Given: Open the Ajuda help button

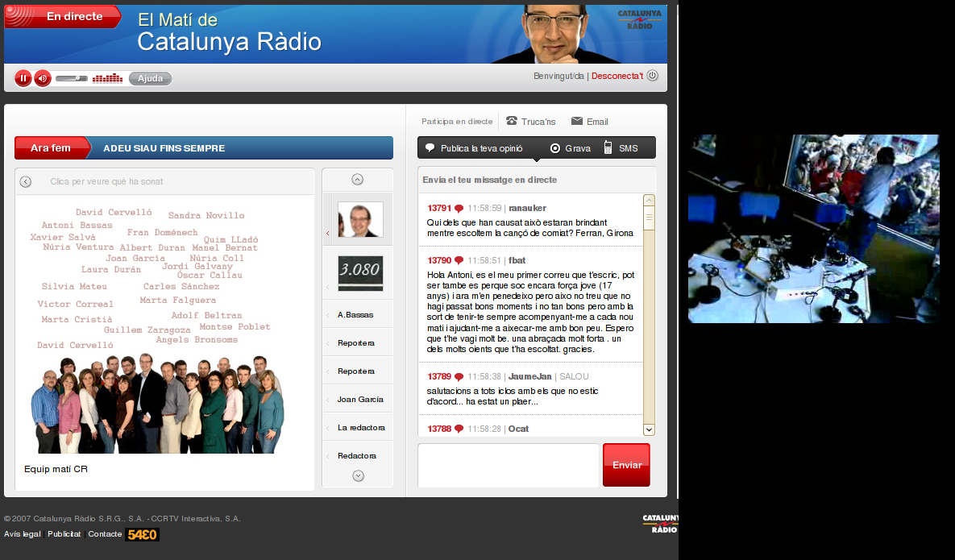Looking at the screenshot, I should click(150, 78).
